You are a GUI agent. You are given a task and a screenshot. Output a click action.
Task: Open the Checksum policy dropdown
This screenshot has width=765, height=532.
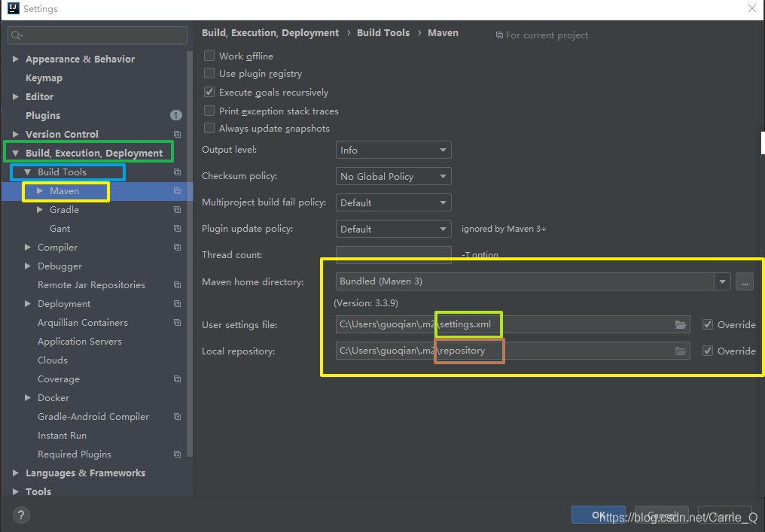tap(393, 177)
